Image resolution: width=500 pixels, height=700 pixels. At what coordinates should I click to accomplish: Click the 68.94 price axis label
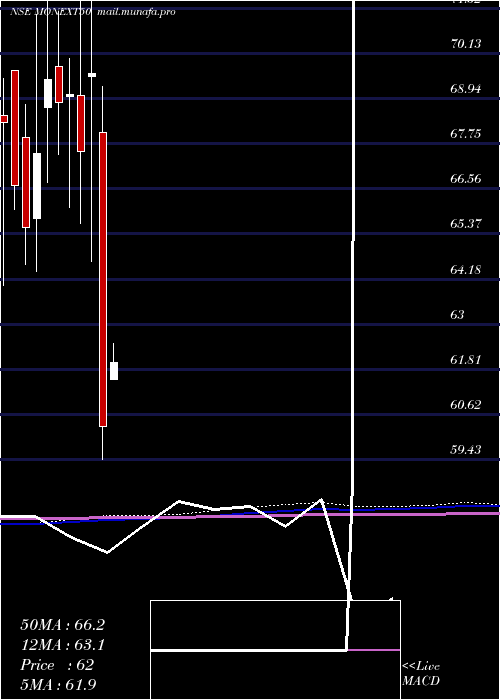pos(466,89)
